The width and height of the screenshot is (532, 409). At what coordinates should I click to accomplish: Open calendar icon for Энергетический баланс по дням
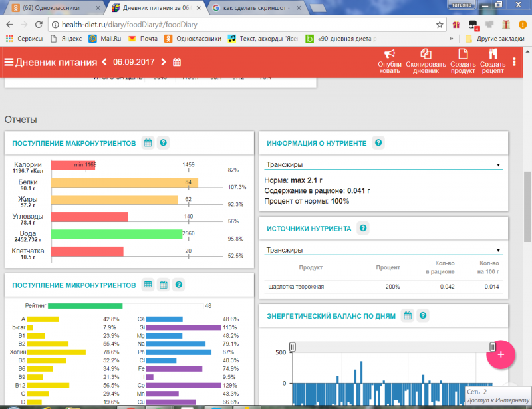[x=408, y=315]
